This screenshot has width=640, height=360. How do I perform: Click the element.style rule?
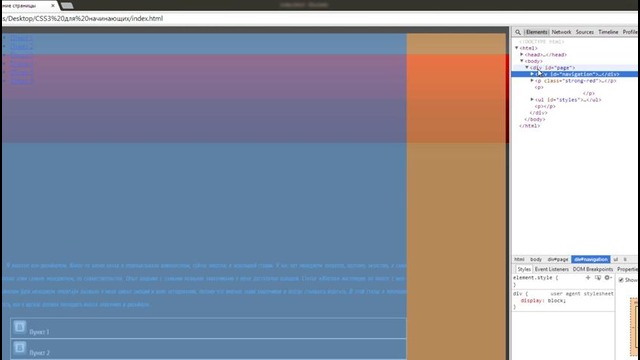pos(535,278)
